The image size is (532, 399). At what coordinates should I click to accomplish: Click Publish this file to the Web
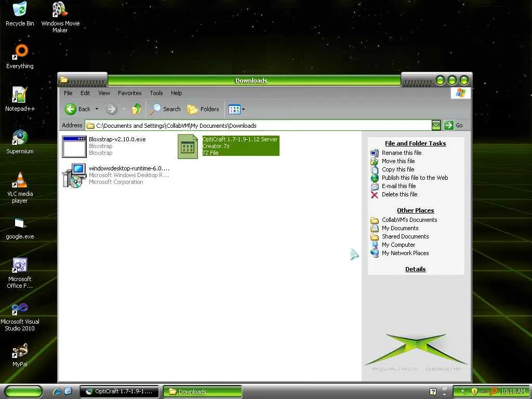coord(415,178)
